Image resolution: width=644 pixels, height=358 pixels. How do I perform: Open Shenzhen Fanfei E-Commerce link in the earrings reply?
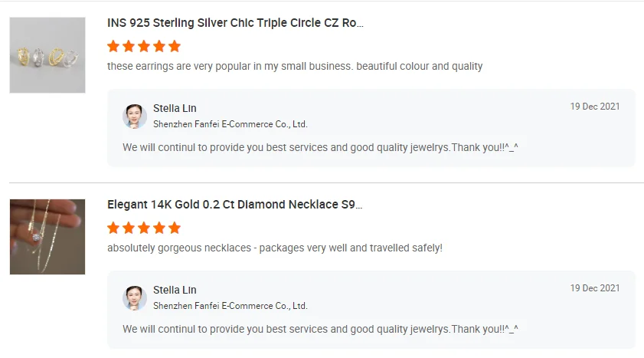230,123
